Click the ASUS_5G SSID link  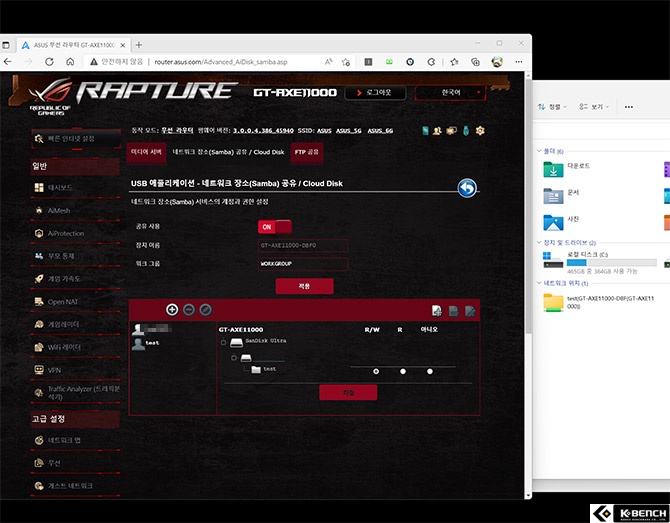pos(349,131)
